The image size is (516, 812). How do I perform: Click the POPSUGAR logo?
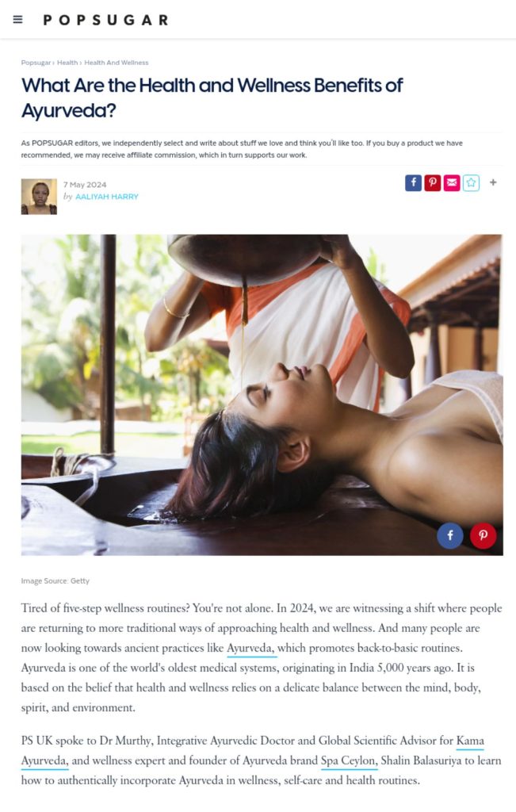(106, 20)
